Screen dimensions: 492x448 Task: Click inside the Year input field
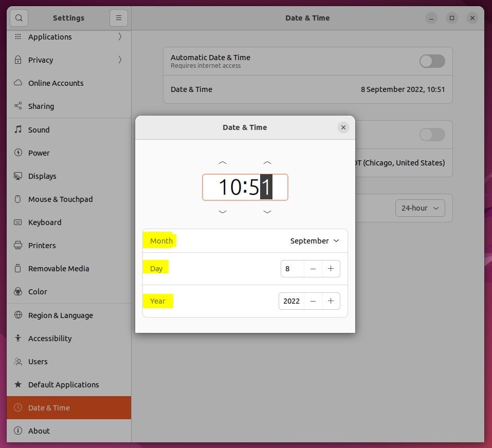point(291,301)
